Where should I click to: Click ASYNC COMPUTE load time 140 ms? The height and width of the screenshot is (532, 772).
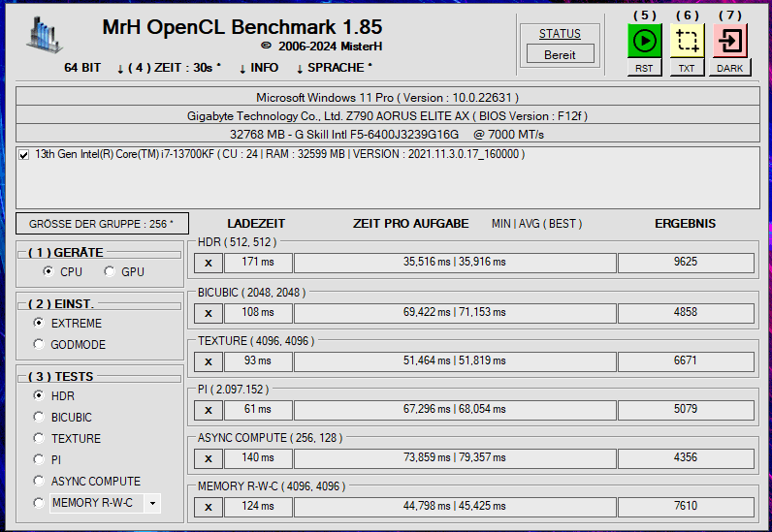(259, 458)
